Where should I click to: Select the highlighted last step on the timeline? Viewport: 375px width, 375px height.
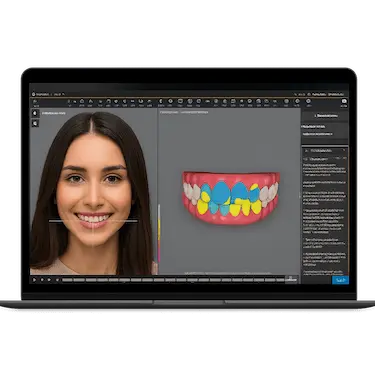tap(291, 279)
